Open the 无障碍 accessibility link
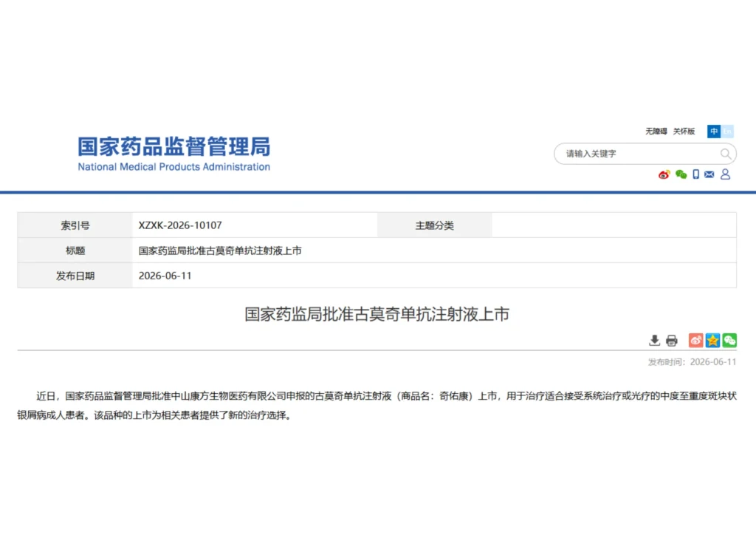Image resolution: width=756 pixels, height=535 pixels. pyautogui.click(x=656, y=132)
